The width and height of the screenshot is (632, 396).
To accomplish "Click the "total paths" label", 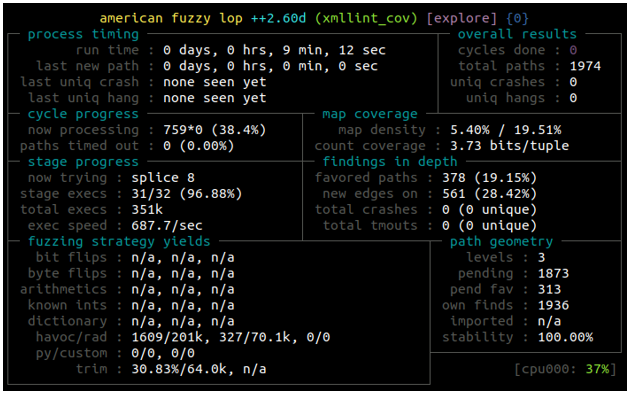I will pyautogui.click(x=501, y=66).
